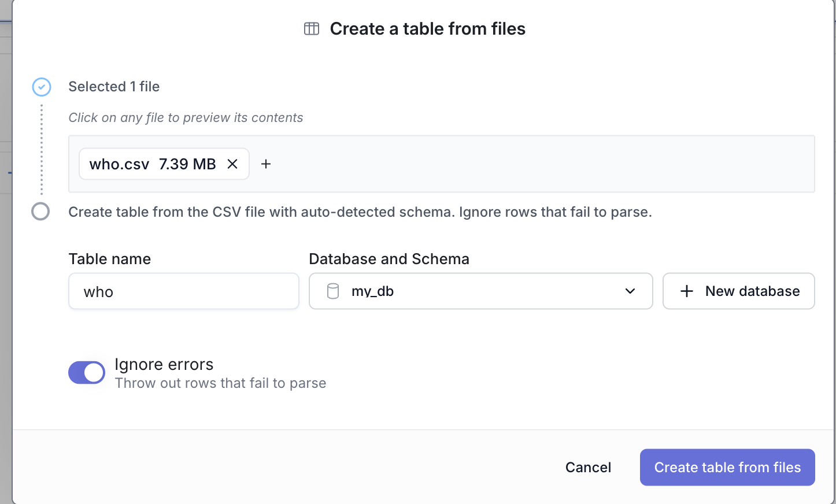836x504 pixels.
Task: Click the table icon in the dialog title
Action: [x=312, y=29]
